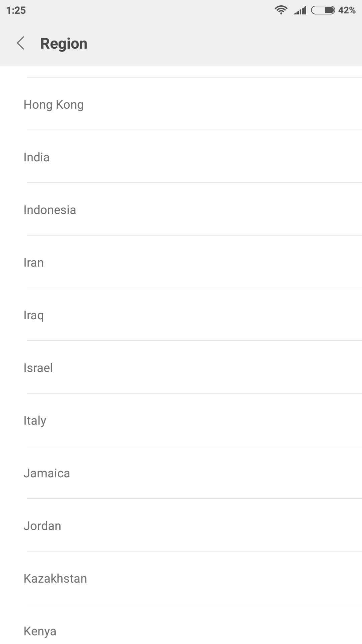362x644 pixels.
Task: Tap the Region page title
Action: [64, 44]
